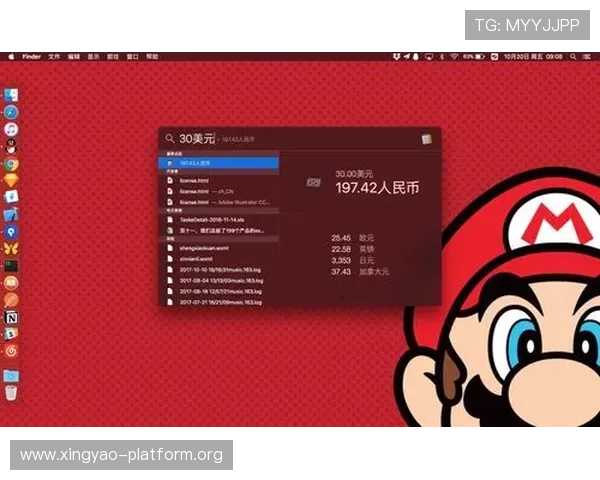600x480 pixels.
Task: Open the 显示 menu
Action: [93, 57]
